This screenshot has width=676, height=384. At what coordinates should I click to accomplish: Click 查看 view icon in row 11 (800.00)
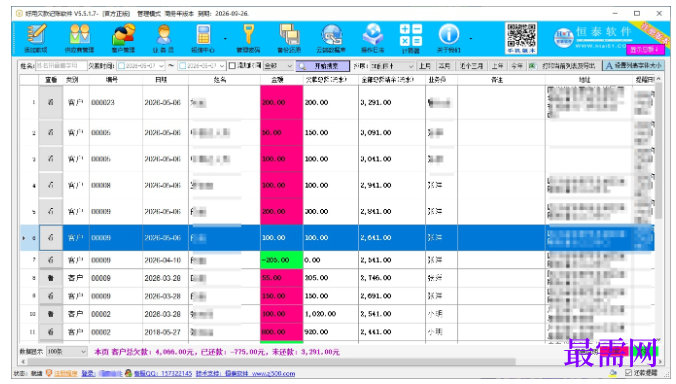(51, 332)
